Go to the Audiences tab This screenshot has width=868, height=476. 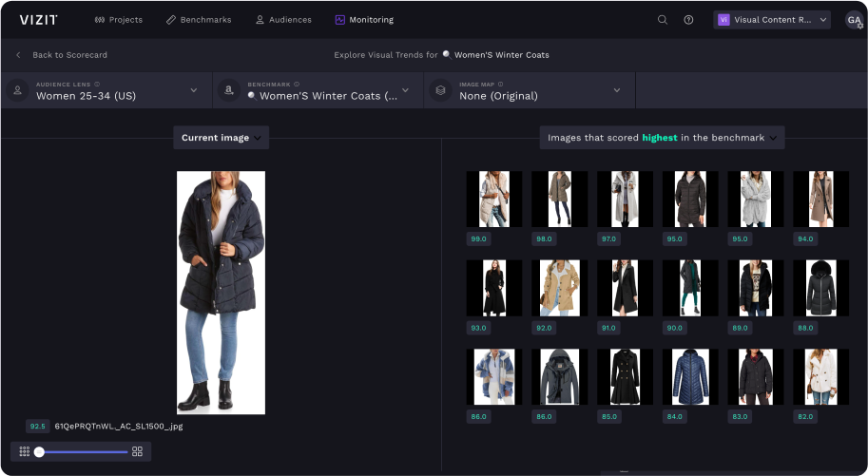tap(285, 19)
